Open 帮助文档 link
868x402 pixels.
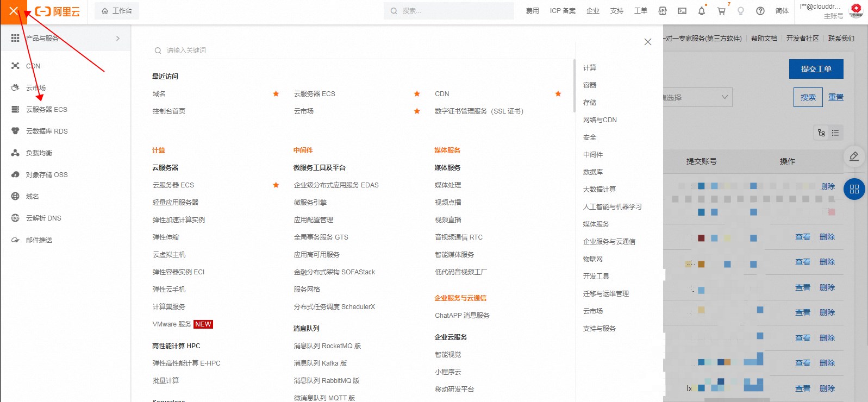coord(764,39)
